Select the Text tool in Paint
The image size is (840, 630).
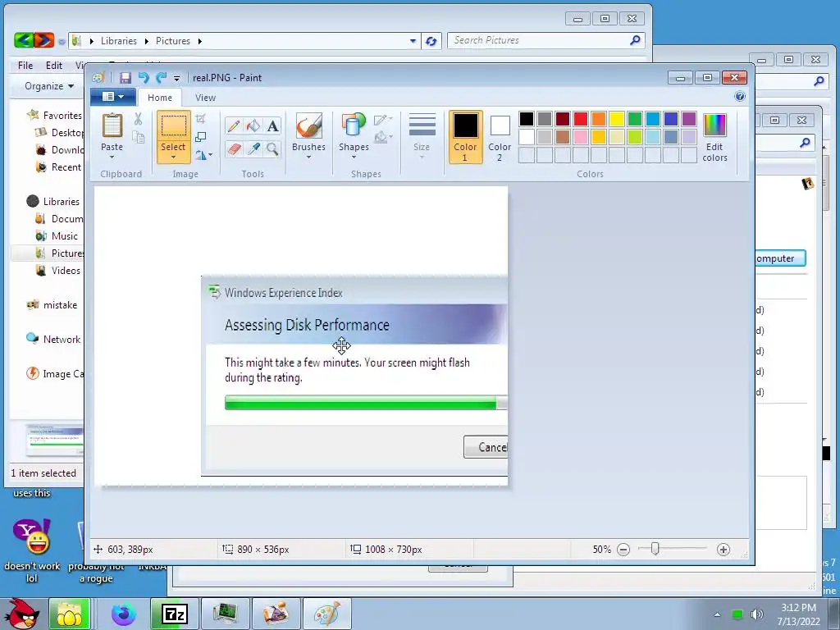(x=272, y=126)
